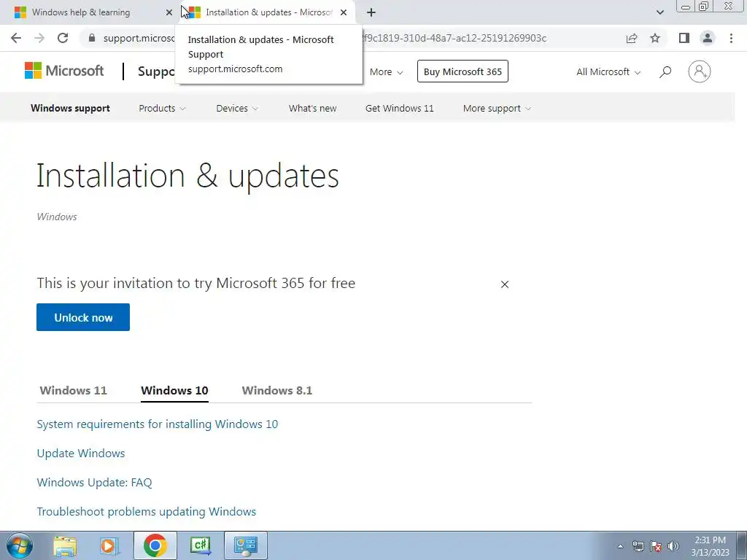This screenshot has width=747, height=560.
Task: Open the Chrome three-dot menu
Action: (731, 38)
